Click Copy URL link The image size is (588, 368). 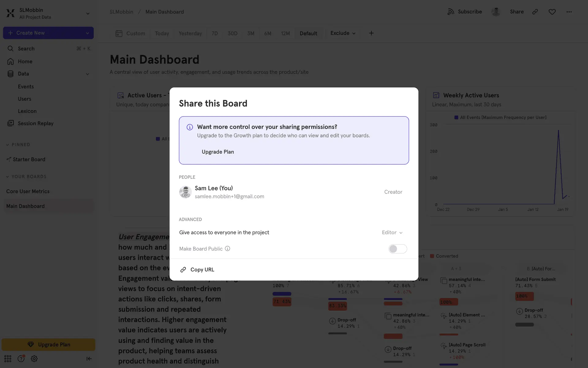pyautogui.click(x=202, y=270)
